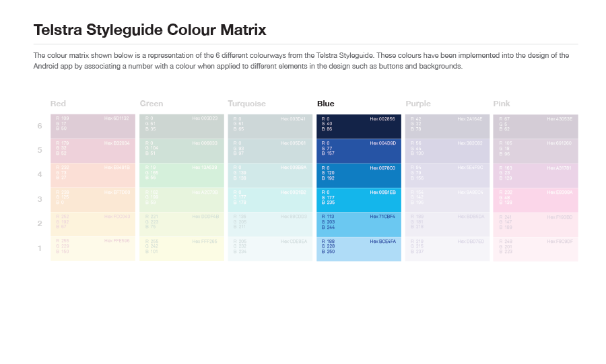This screenshot has height=364, width=606.
Task: Select the Green column heading
Action: click(x=151, y=104)
